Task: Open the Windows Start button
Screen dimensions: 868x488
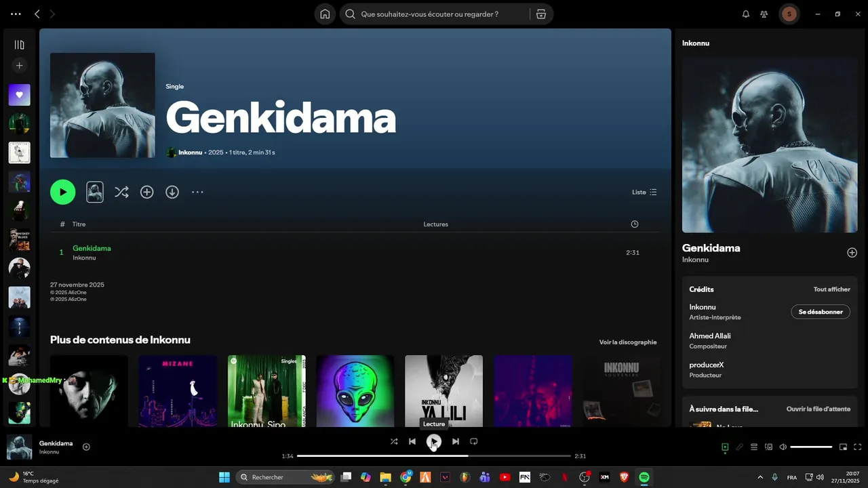Action: tap(224, 477)
